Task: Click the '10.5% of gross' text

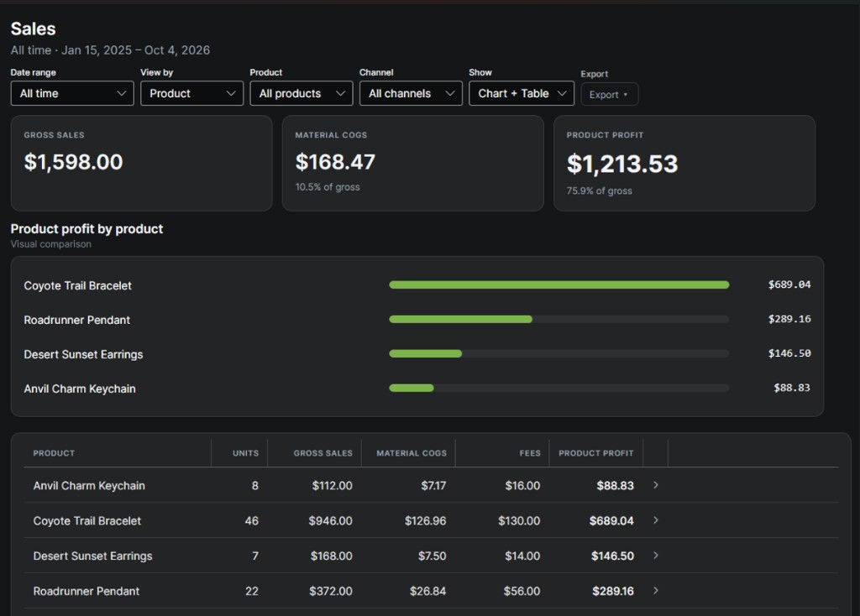Action: pos(328,187)
